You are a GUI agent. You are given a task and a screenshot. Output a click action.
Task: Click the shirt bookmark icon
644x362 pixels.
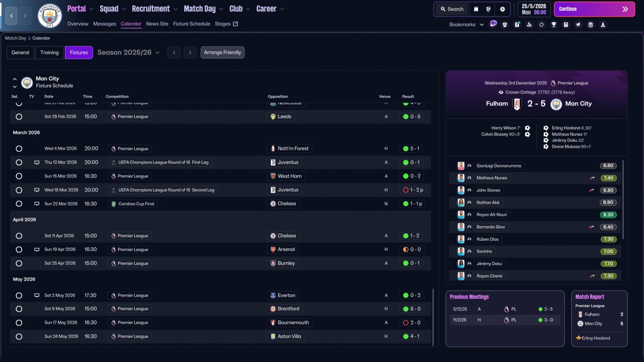pos(505,25)
